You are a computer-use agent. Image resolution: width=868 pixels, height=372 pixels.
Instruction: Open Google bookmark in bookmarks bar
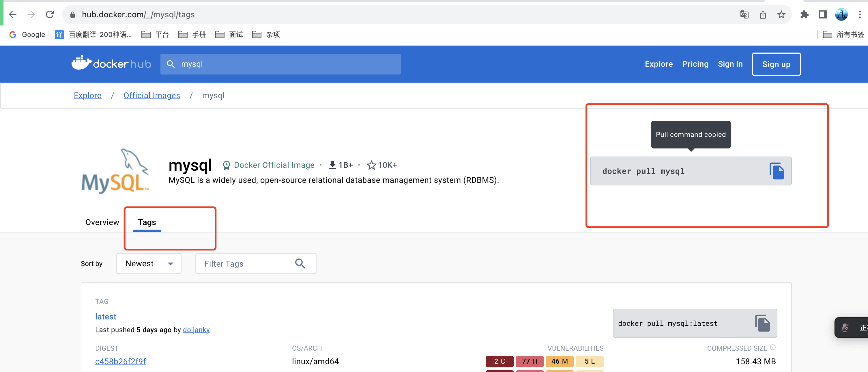[x=27, y=34]
